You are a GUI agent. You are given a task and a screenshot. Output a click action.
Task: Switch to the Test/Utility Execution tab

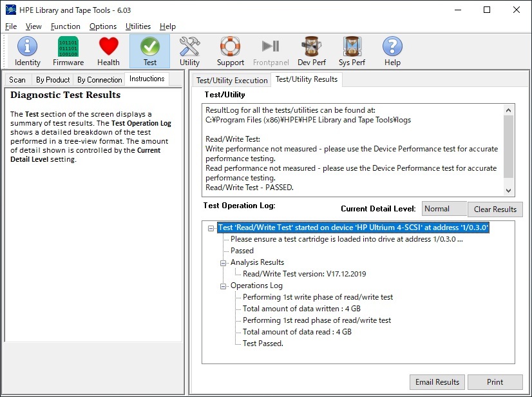point(232,81)
